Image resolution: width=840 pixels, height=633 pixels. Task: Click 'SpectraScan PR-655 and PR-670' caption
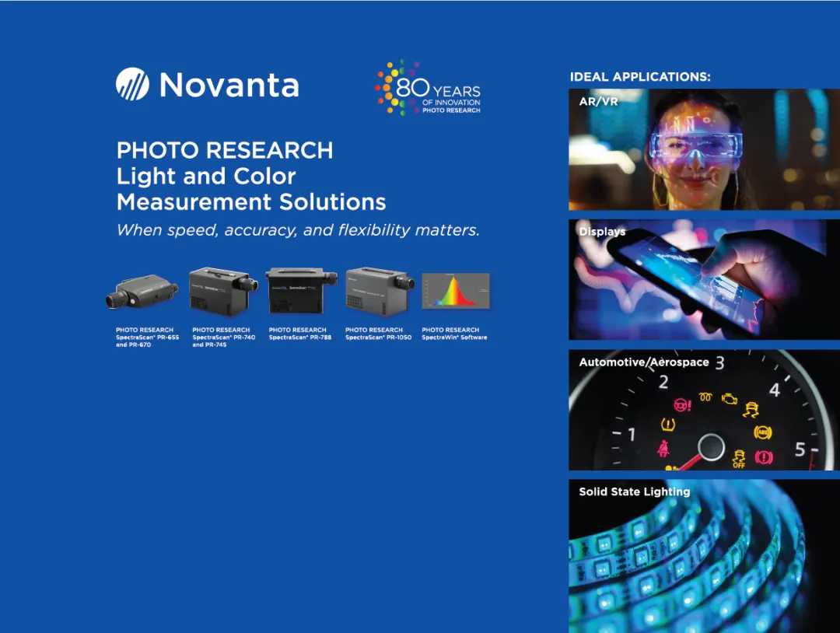pos(147,337)
